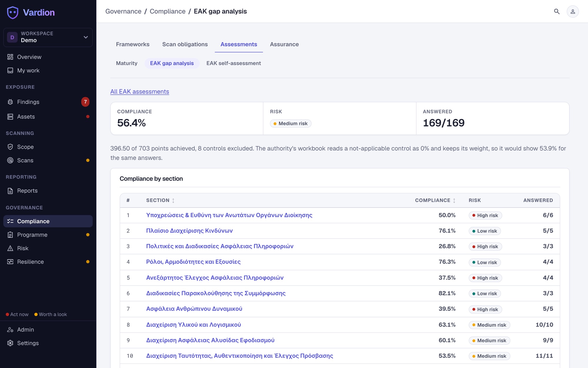Click Compliance in the breadcrumb
This screenshot has height=368, width=588.
pos(168,11)
